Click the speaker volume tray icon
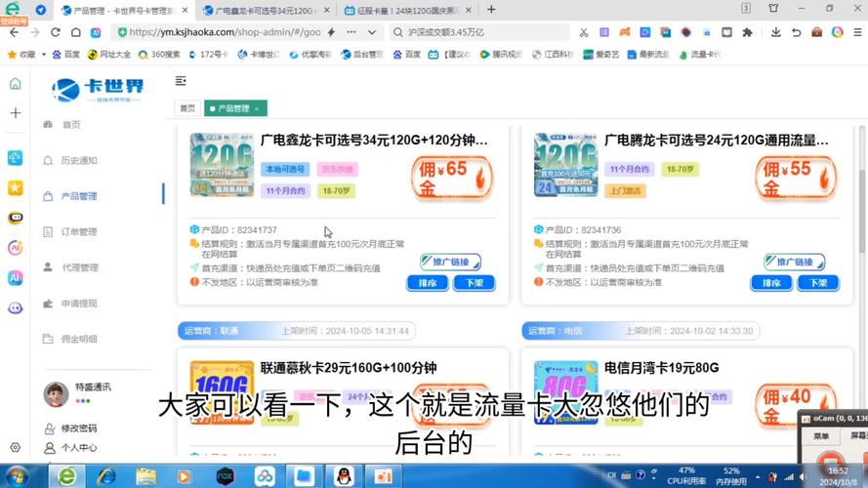Image resolution: width=868 pixels, height=488 pixels. (x=804, y=476)
